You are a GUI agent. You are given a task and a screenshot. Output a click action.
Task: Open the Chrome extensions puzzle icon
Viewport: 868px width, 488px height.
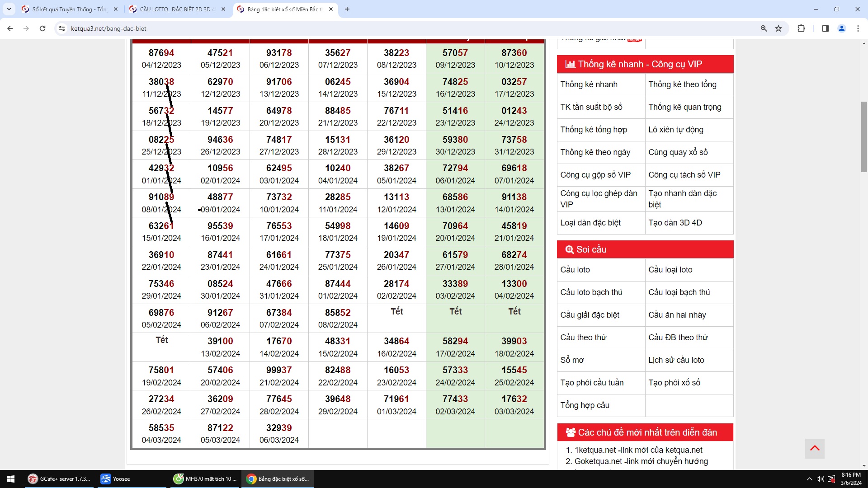[801, 28]
